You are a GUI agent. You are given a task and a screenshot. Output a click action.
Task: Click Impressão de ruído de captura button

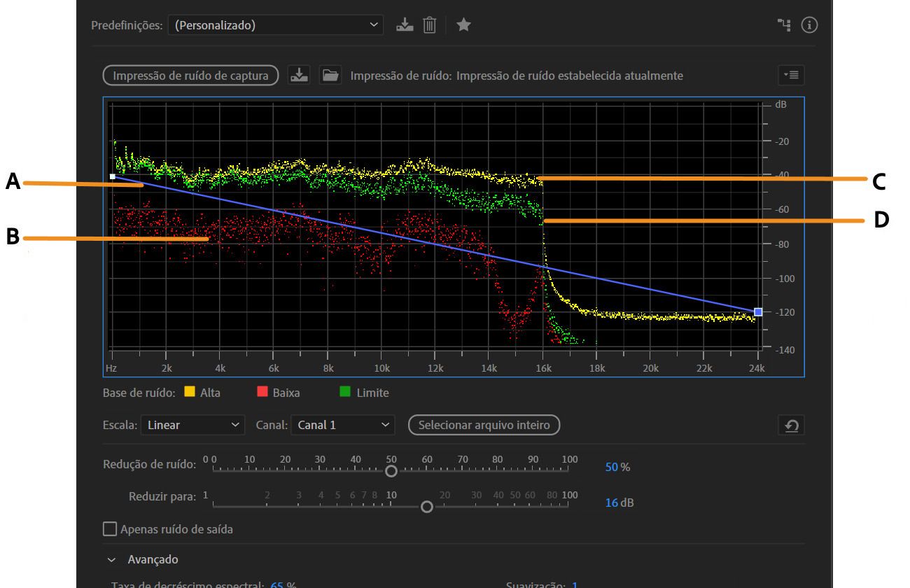click(x=190, y=75)
